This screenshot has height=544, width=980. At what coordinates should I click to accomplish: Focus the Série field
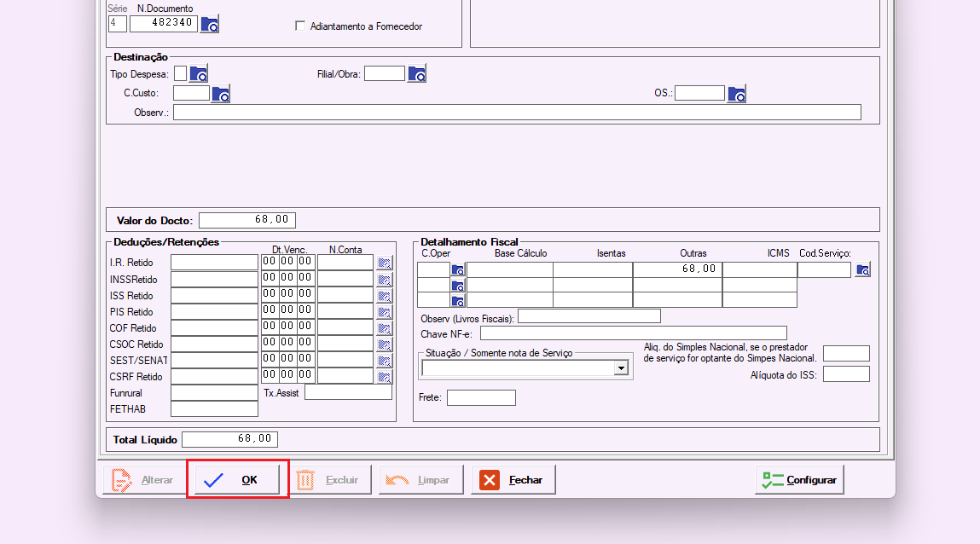118,23
